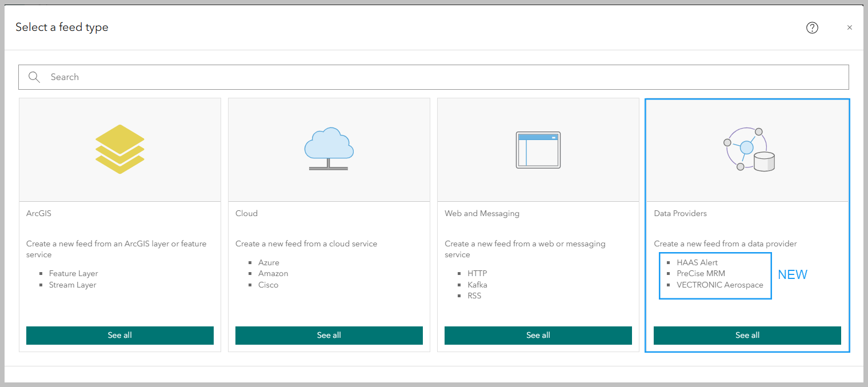
Task: See all Cloud feed types
Action: click(329, 336)
